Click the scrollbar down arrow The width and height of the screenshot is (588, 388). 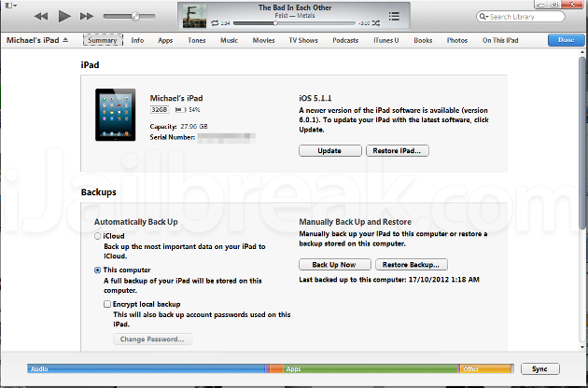tap(582, 347)
